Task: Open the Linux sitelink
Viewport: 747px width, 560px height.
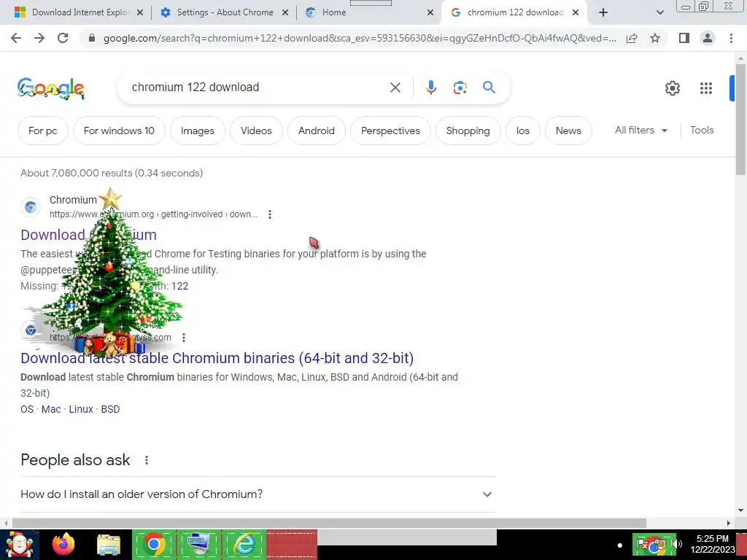Action: (81, 410)
